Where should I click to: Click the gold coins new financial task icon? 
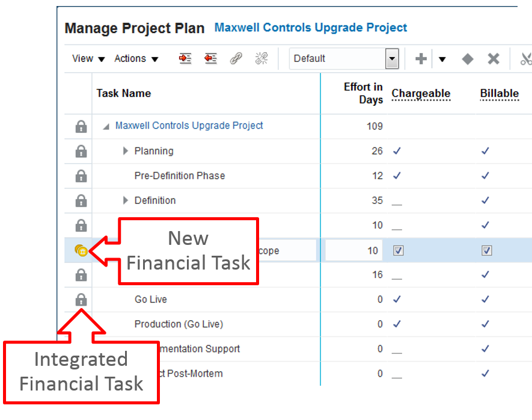[x=81, y=250]
